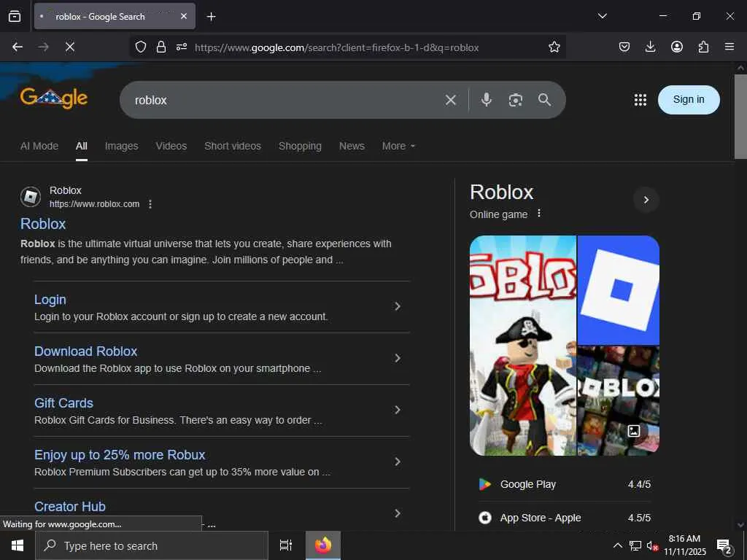Show hidden system tray icons
This screenshot has height=560, width=747.
coord(617,545)
